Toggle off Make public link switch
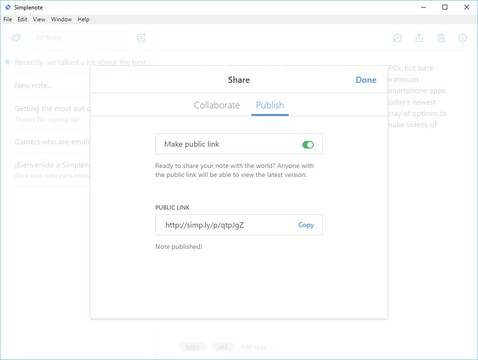This screenshot has width=478, height=360. pos(308,145)
